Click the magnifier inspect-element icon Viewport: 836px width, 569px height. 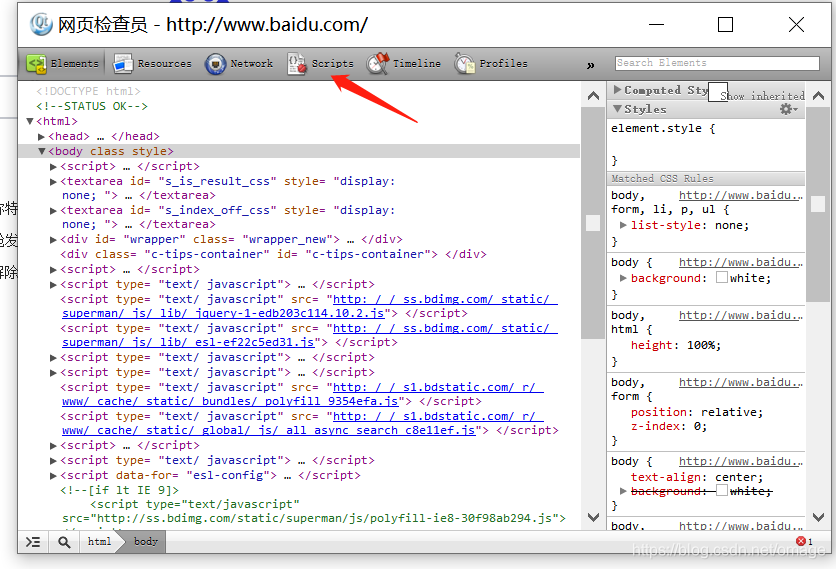pos(64,542)
